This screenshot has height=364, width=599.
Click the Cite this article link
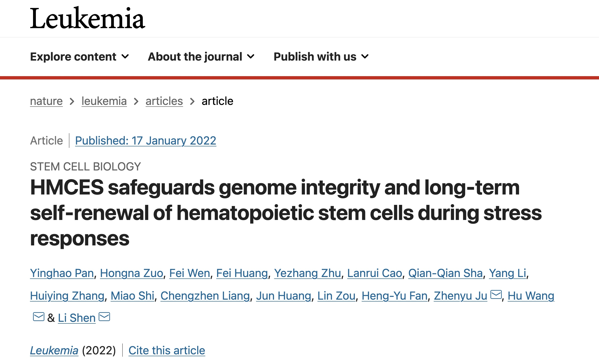point(166,350)
